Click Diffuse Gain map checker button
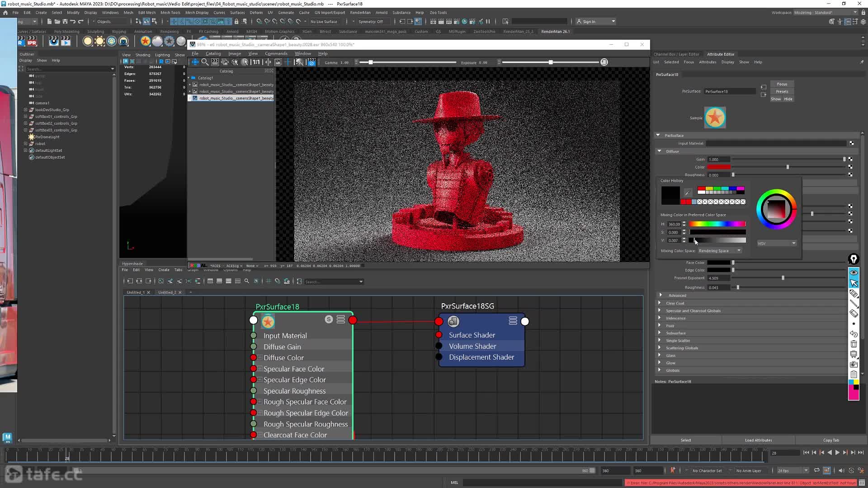Image resolution: width=868 pixels, height=488 pixels. (x=850, y=159)
